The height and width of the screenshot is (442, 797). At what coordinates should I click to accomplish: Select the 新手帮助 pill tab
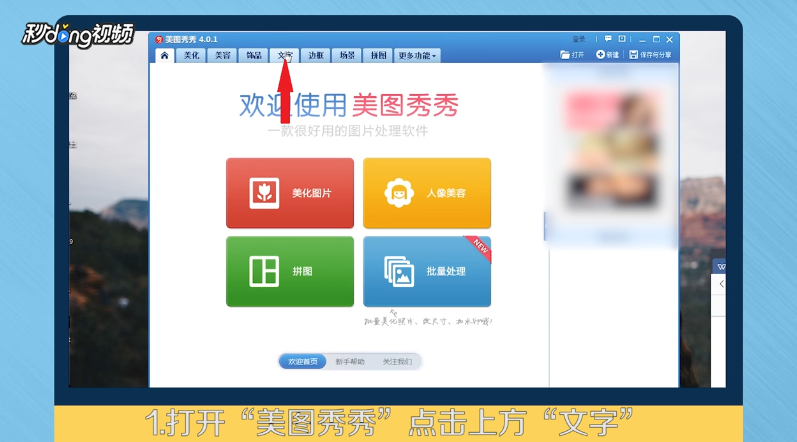tap(350, 362)
